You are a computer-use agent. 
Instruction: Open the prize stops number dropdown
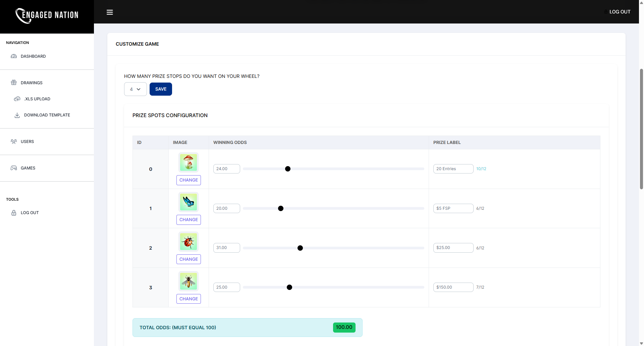coord(135,89)
